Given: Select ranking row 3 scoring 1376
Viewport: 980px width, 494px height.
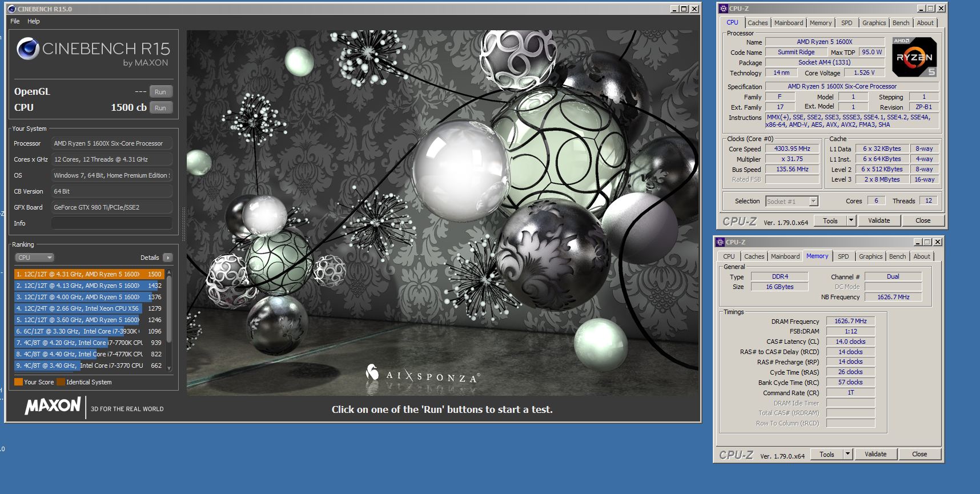Looking at the screenshot, I should coord(89,297).
